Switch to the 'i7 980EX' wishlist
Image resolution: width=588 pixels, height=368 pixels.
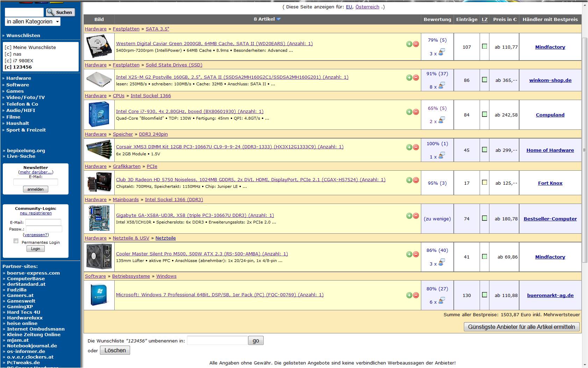(23, 61)
